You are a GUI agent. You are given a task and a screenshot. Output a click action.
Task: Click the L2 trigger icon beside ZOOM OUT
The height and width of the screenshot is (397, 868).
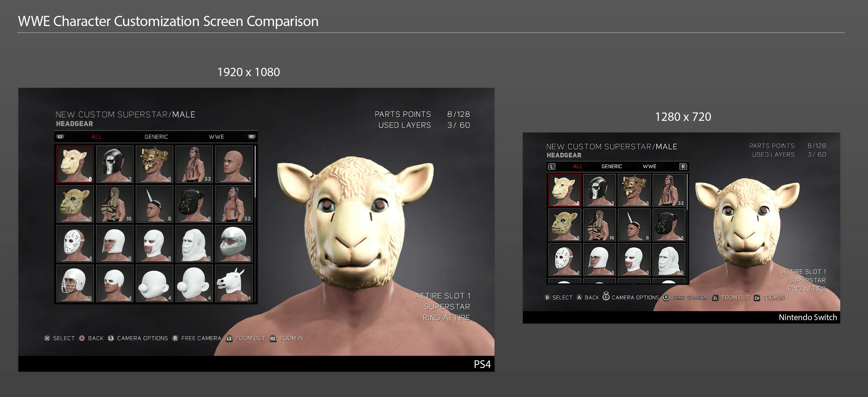229,339
